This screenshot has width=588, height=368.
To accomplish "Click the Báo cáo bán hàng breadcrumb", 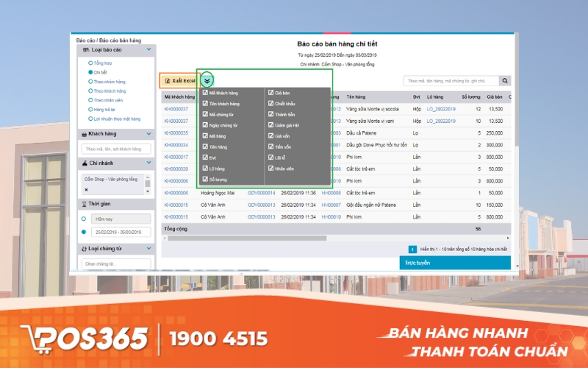I will tap(120, 40).
